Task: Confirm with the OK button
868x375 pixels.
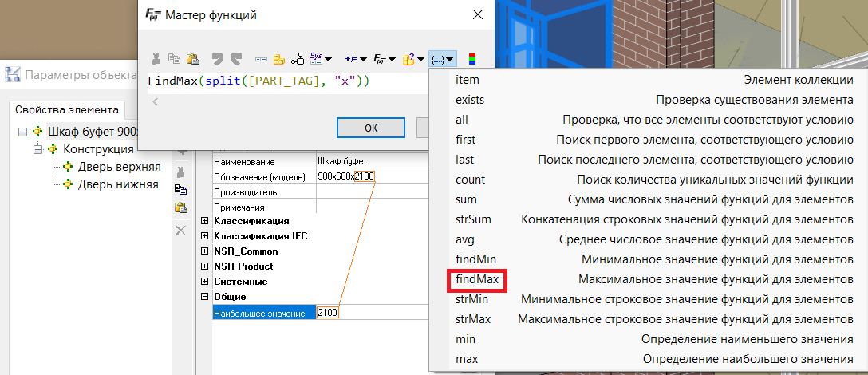Action: click(371, 128)
